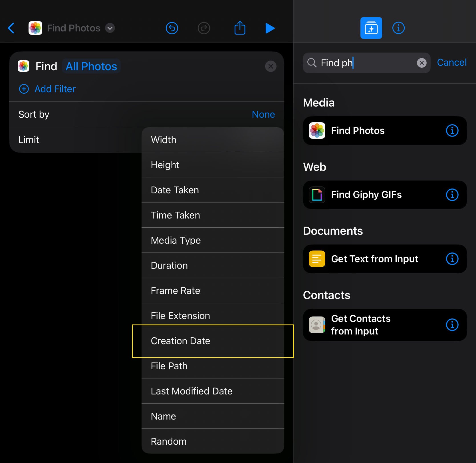
Task: Redo the last change
Action: pyautogui.click(x=204, y=28)
